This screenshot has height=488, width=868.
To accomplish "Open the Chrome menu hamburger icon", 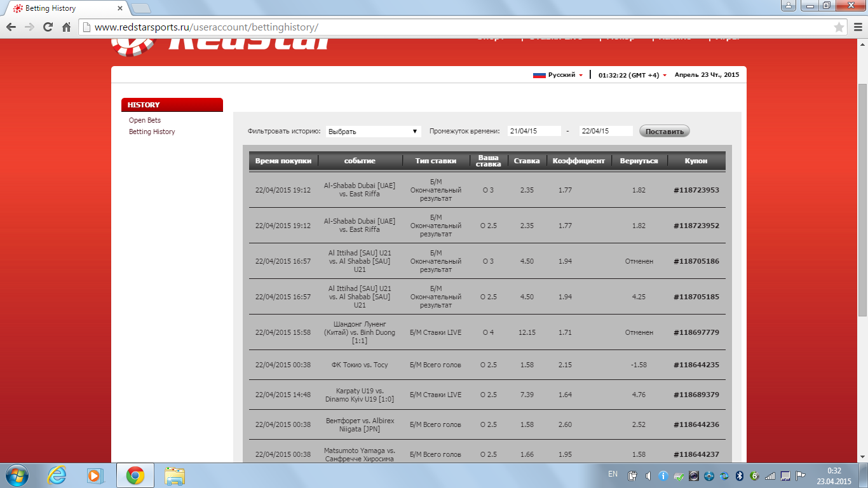I will click(x=857, y=27).
